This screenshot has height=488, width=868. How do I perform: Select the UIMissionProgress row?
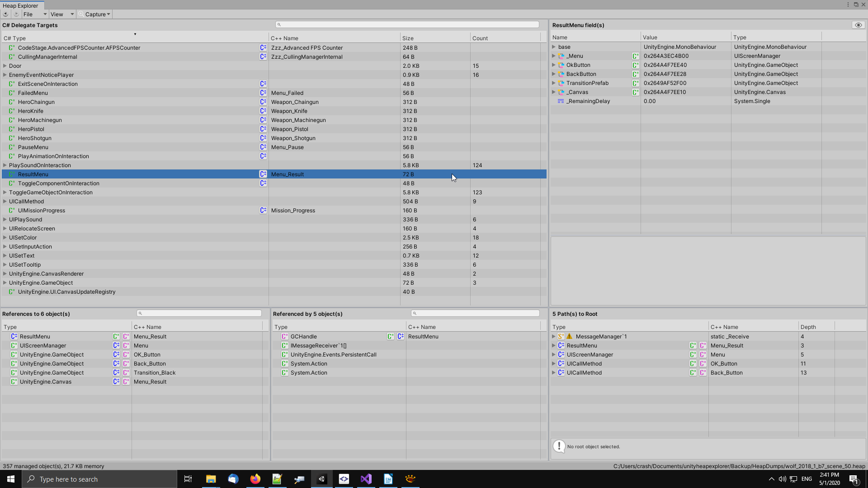point(42,210)
